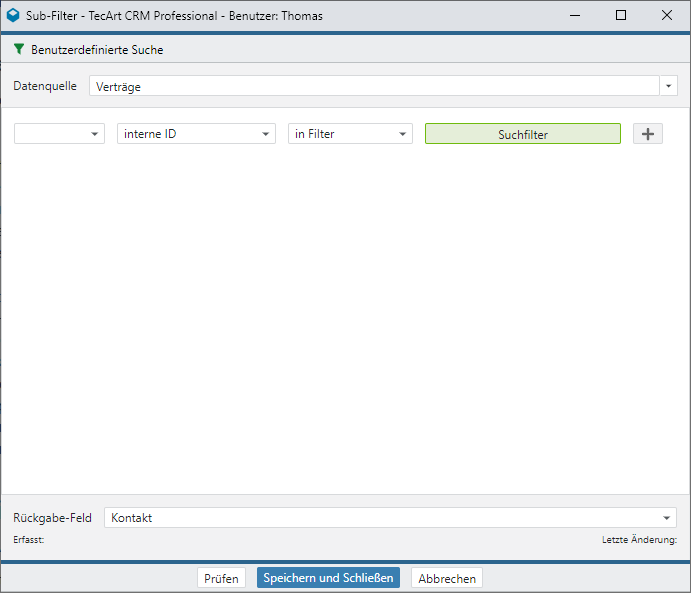Click the Rückgabe-Feld label
The image size is (691, 593).
point(52,518)
